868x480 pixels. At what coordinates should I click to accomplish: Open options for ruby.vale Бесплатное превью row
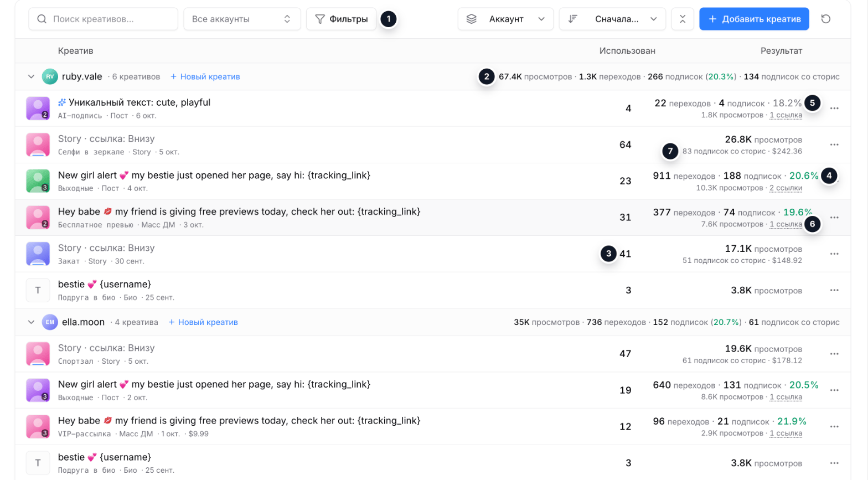click(x=834, y=218)
